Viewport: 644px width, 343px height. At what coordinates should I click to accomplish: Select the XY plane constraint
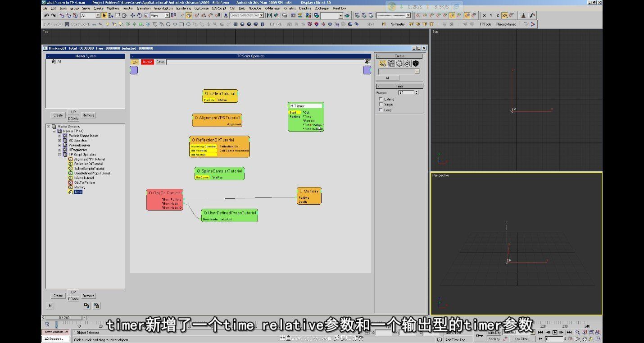pyautogui.click(x=504, y=15)
